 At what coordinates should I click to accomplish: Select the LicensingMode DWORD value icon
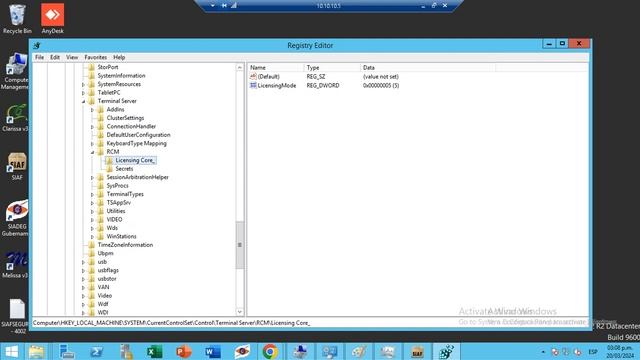253,85
